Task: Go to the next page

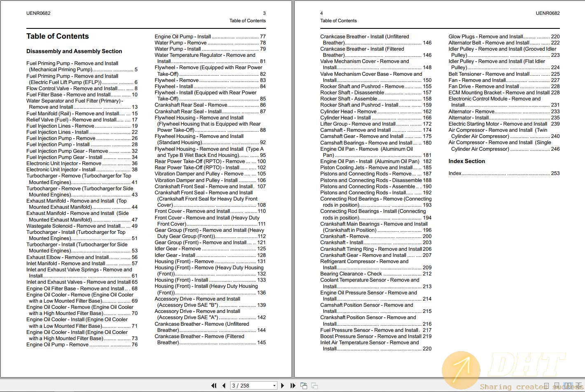Action: pyautogui.click(x=282, y=386)
